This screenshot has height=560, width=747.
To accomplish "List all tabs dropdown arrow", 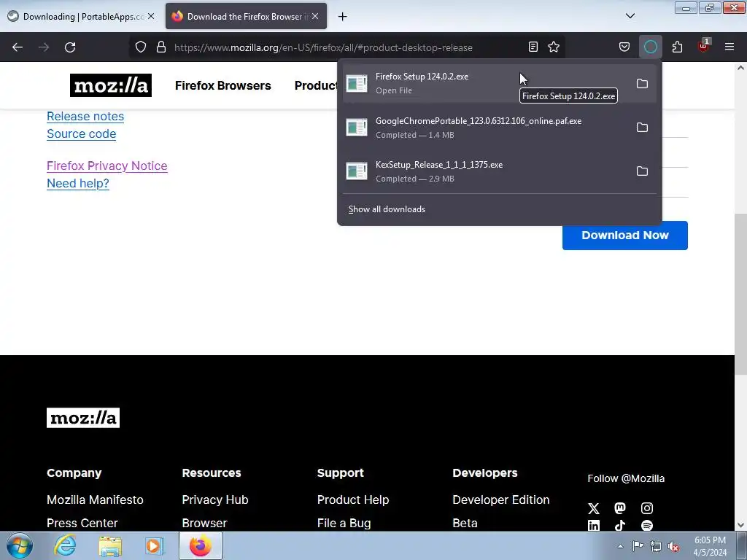I will coord(630,16).
